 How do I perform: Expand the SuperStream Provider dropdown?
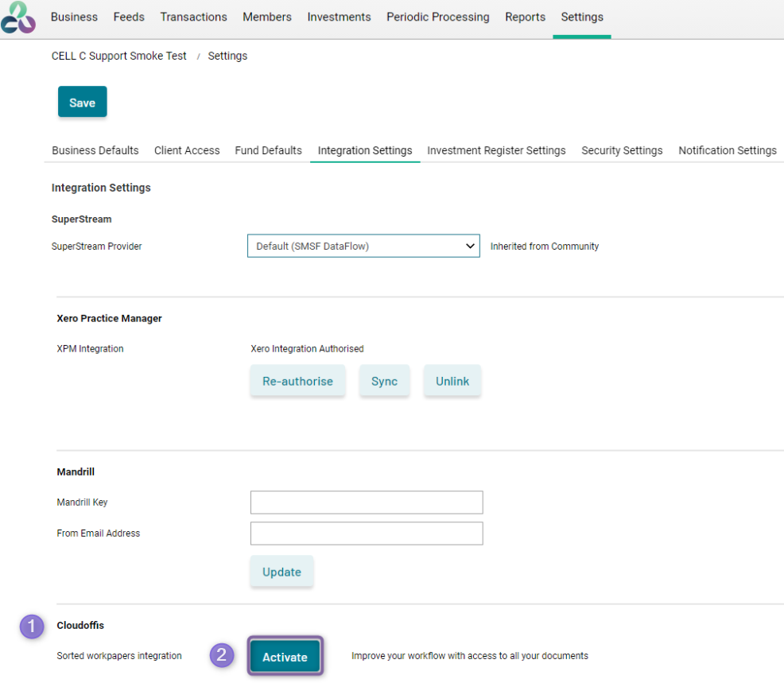(x=363, y=246)
